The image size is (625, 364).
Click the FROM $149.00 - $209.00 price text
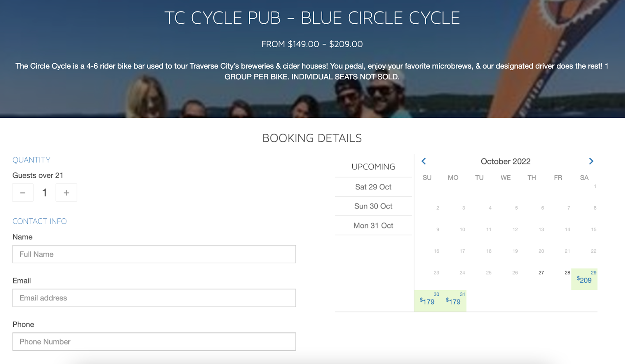click(312, 44)
